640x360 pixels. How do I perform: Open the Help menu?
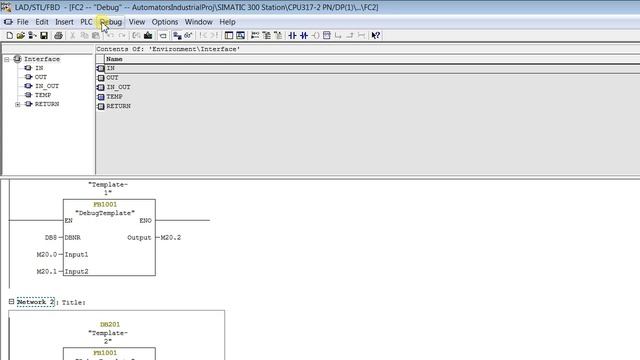[x=227, y=22]
